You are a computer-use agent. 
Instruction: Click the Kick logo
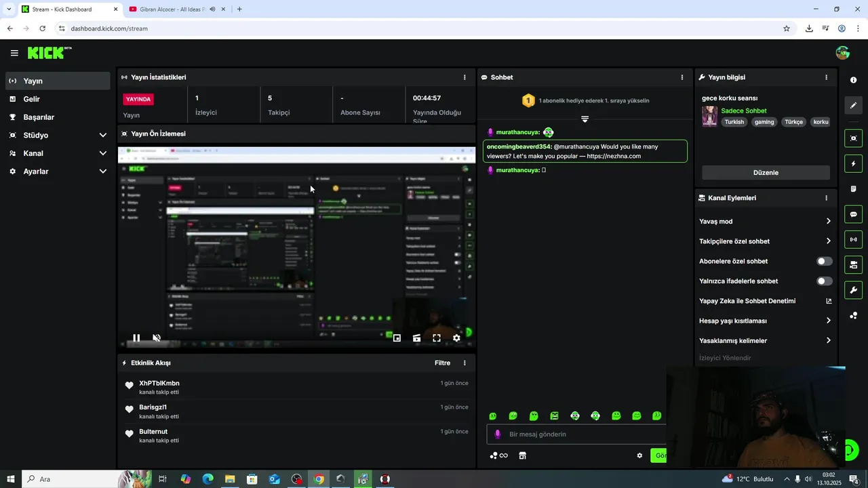50,53
